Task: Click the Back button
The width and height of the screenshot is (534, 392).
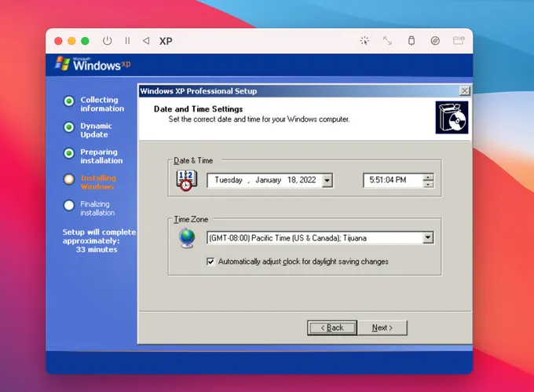Action: pyautogui.click(x=332, y=328)
